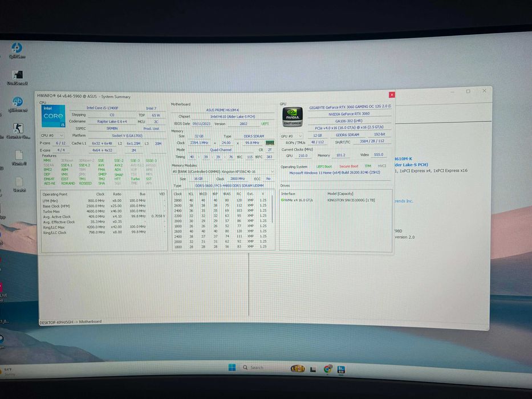The width and height of the screenshot is (532, 399).
Task: Open DualSenseX desktop shortcut
Action: 17,78
